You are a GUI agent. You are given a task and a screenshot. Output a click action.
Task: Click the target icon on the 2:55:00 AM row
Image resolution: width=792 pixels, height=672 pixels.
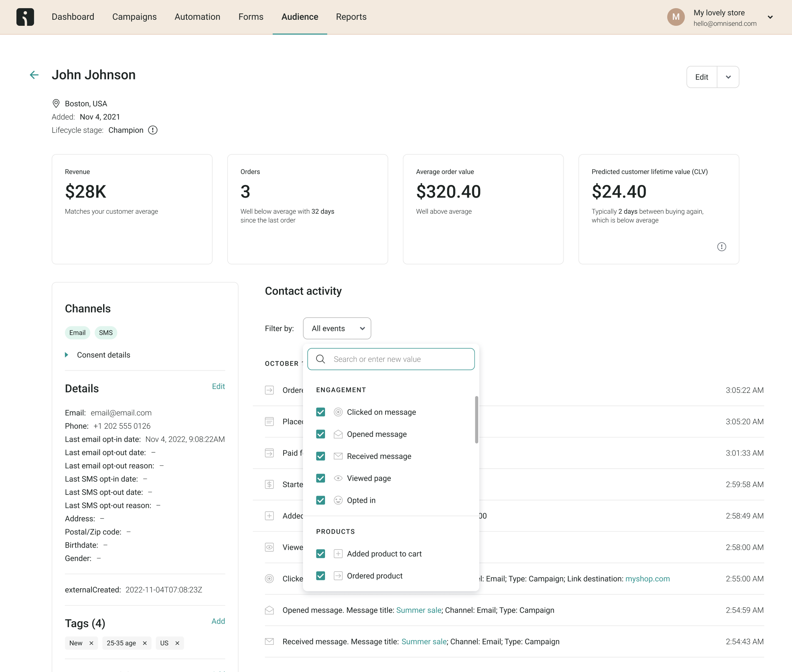pyautogui.click(x=270, y=579)
